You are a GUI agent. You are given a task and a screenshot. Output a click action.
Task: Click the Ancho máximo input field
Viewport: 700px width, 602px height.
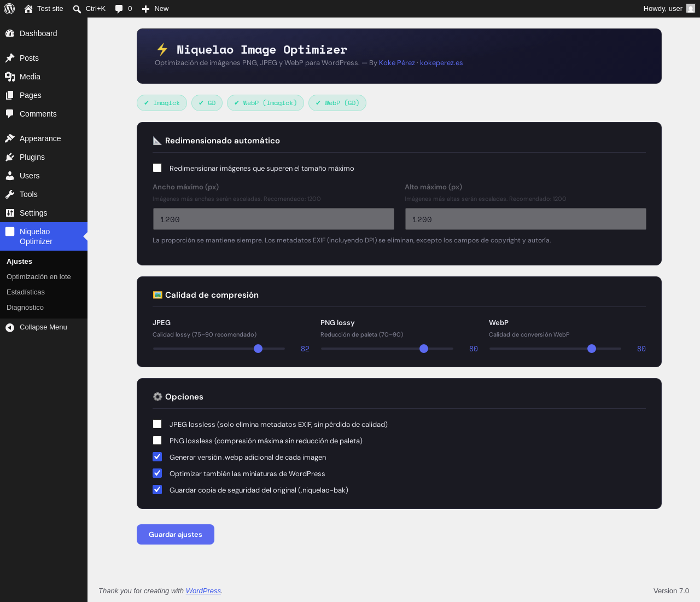tap(273, 219)
